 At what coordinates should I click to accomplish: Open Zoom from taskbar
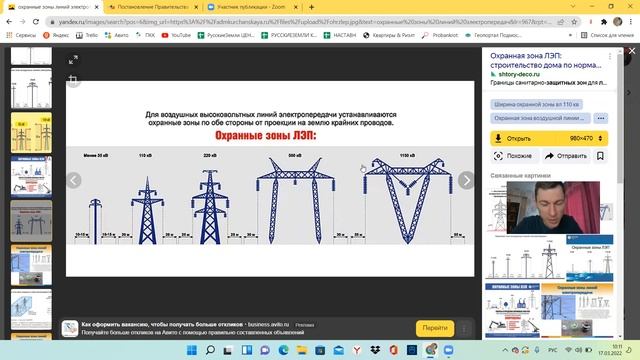(449, 350)
